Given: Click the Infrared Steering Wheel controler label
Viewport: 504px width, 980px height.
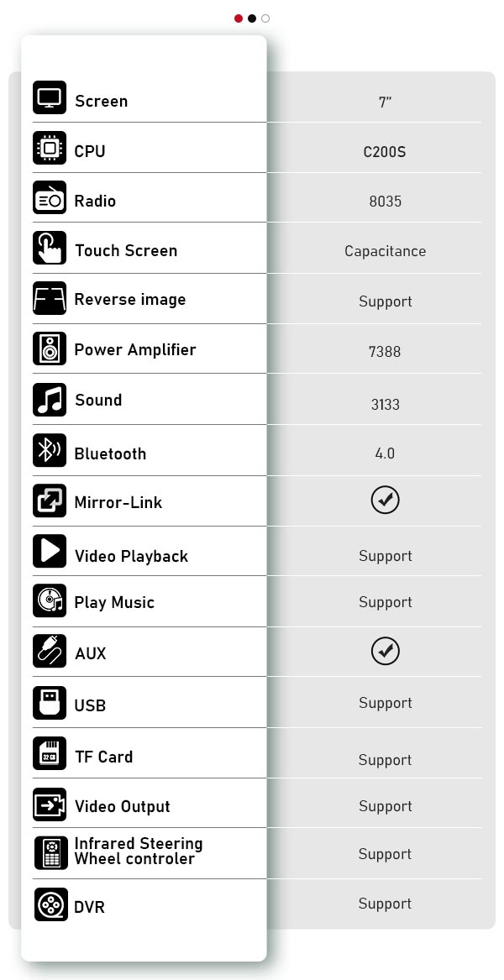Looking at the screenshot, I should (x=139, y=852).
